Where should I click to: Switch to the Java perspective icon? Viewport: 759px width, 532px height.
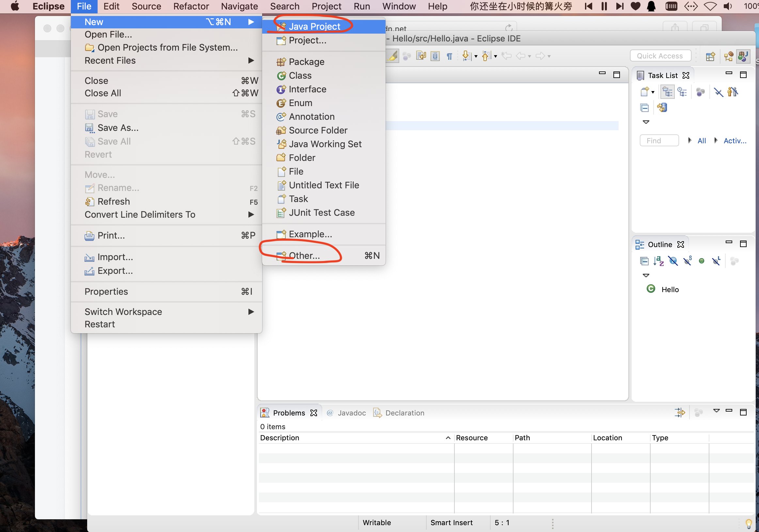tap(743, 56)
